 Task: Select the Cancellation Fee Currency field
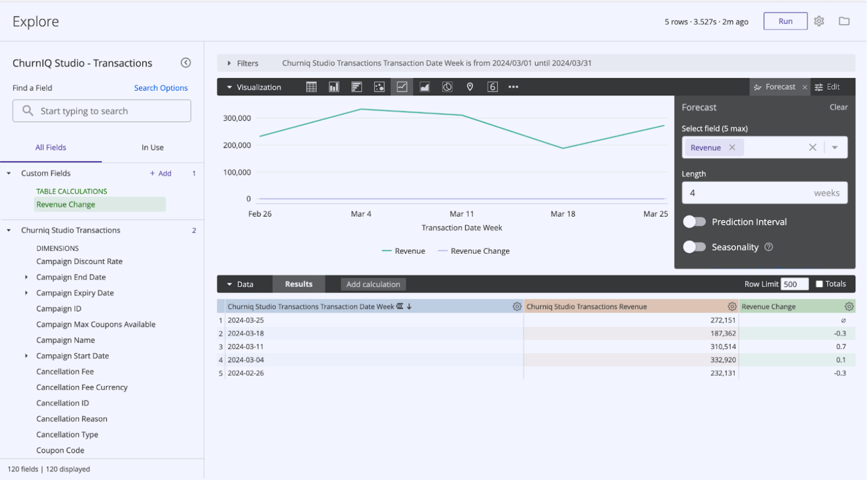(x=82, y=388)
